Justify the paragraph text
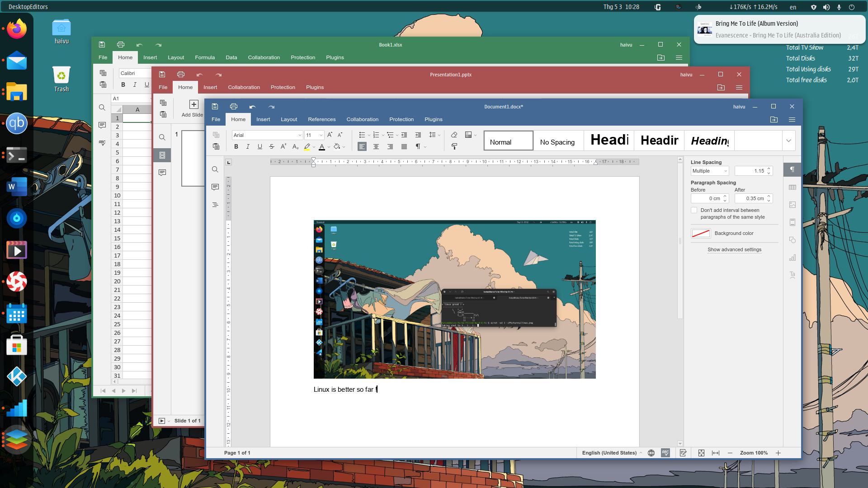Image resolution: width=868 pixels, height=488 pixels. tap(404, 146)
